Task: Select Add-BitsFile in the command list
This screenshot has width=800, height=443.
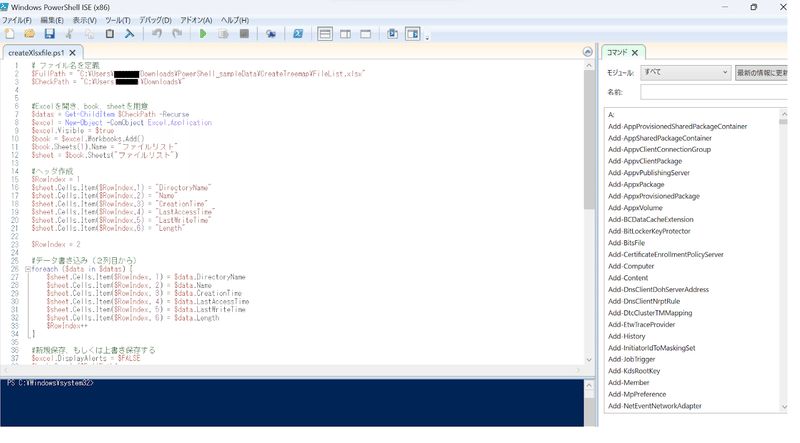Action: (626, 243)
